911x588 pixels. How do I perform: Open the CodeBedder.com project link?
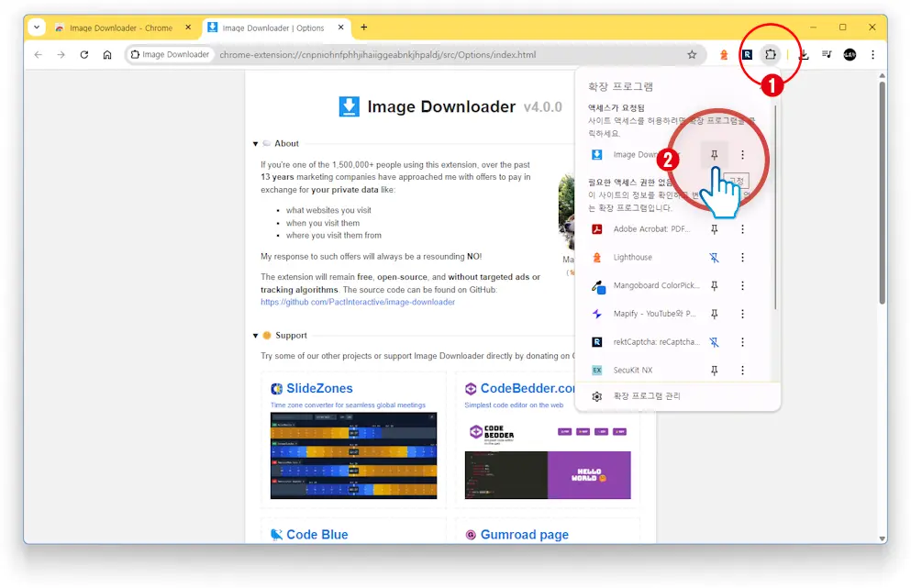point(528,388)
